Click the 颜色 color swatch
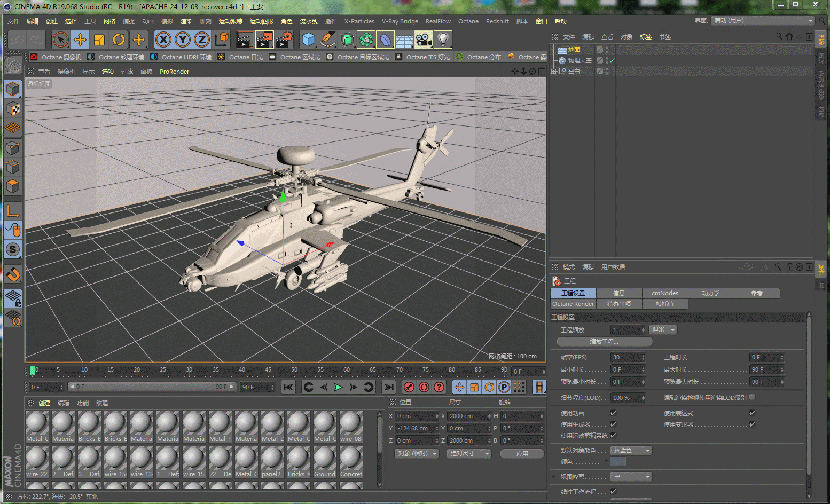Image resolution: width=830 pixels, height=504 pixels. point(618,461)
